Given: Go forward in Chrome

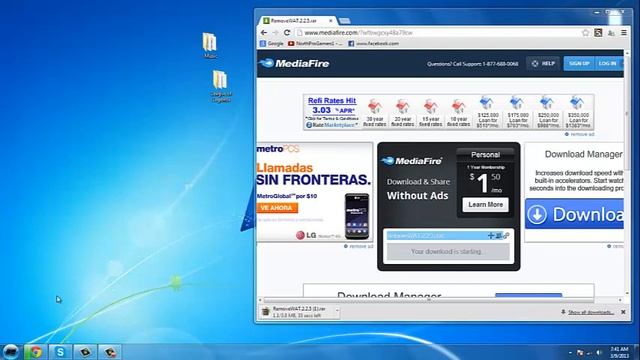Looking at the screenshot, I should pyautogui.click(x=275, y=33).
